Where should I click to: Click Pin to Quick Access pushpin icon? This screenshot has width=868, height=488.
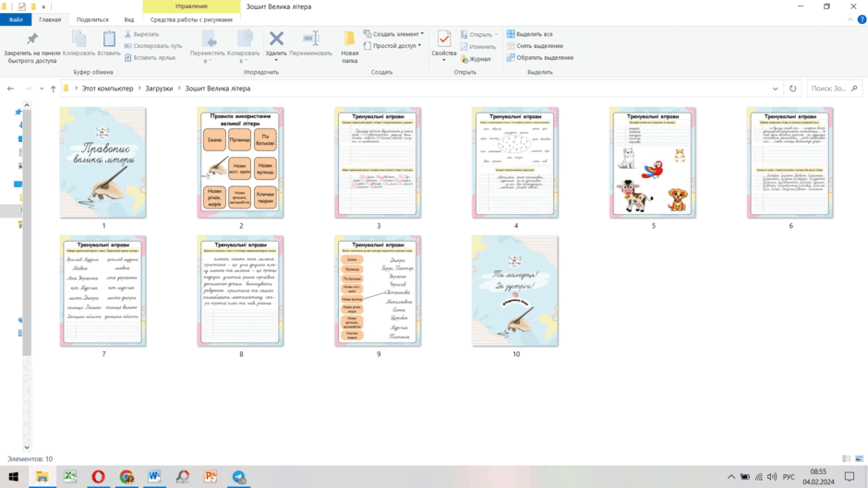click(32, 39)
